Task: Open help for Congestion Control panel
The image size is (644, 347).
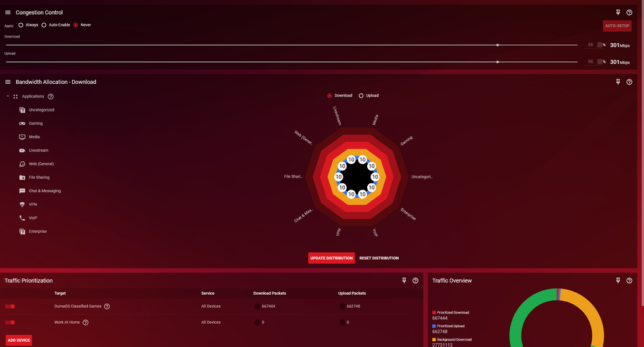Action: (629, 13)
